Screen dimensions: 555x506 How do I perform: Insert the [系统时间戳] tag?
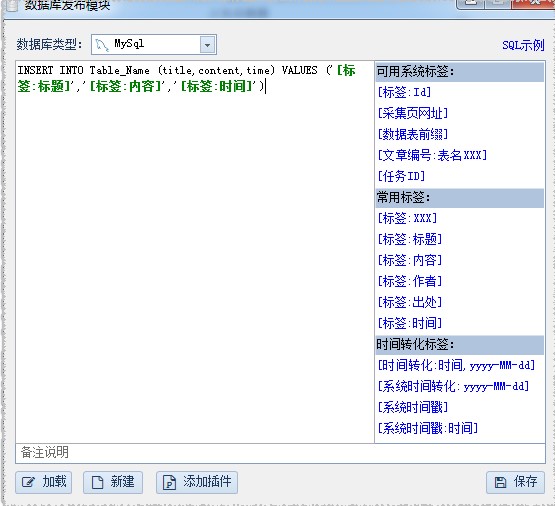[x=413, y=407]
